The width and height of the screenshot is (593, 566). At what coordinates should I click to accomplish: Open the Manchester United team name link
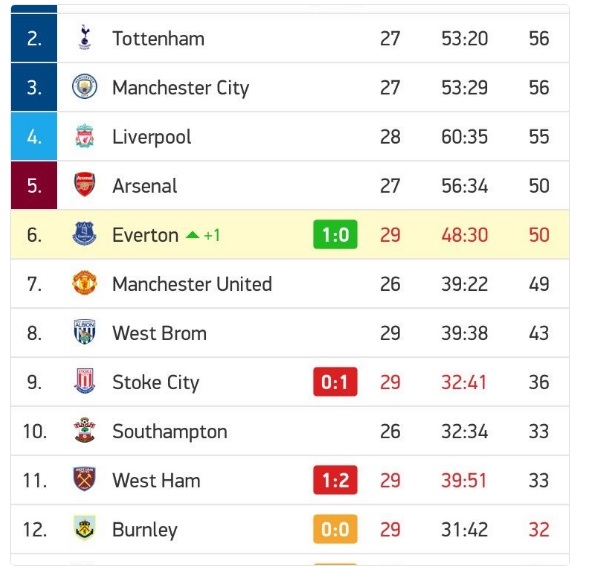(x=192, y=284)
